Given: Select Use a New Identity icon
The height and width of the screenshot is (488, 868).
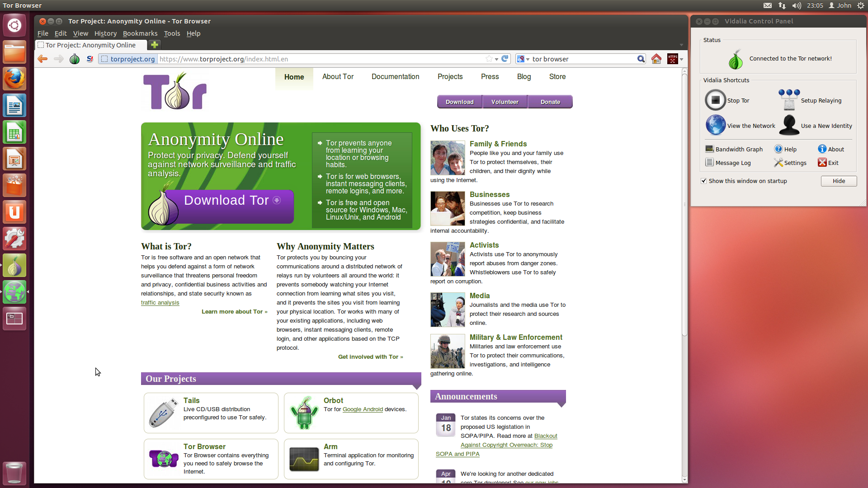Looking at the screenshot, I should coord(788,125).
